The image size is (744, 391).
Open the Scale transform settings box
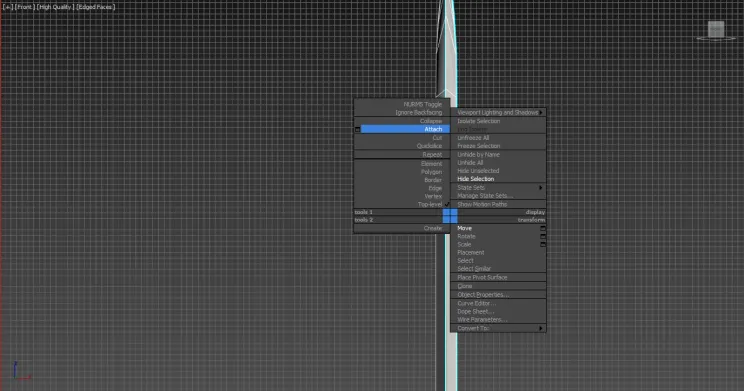543,244
